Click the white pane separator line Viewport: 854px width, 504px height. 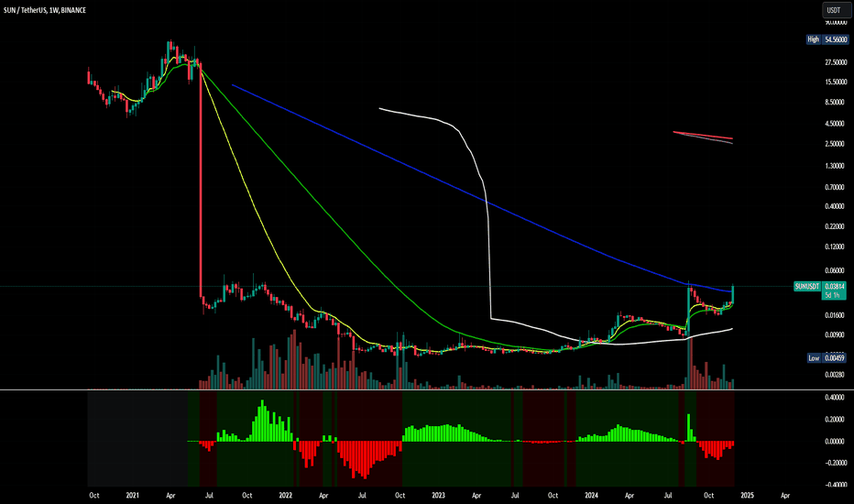point(427,390)
